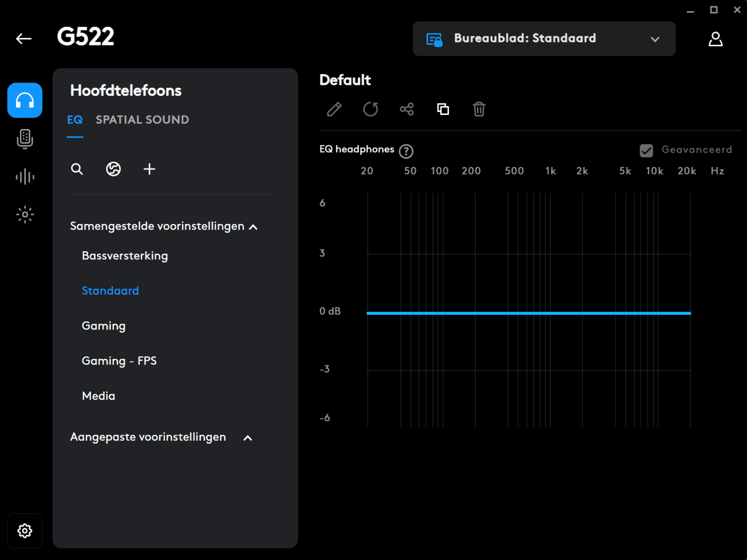Add a new EQ preset
Image resolution: width=747 pixels, height=560 pixels.
pyautogui.click(x=149, y=169)
